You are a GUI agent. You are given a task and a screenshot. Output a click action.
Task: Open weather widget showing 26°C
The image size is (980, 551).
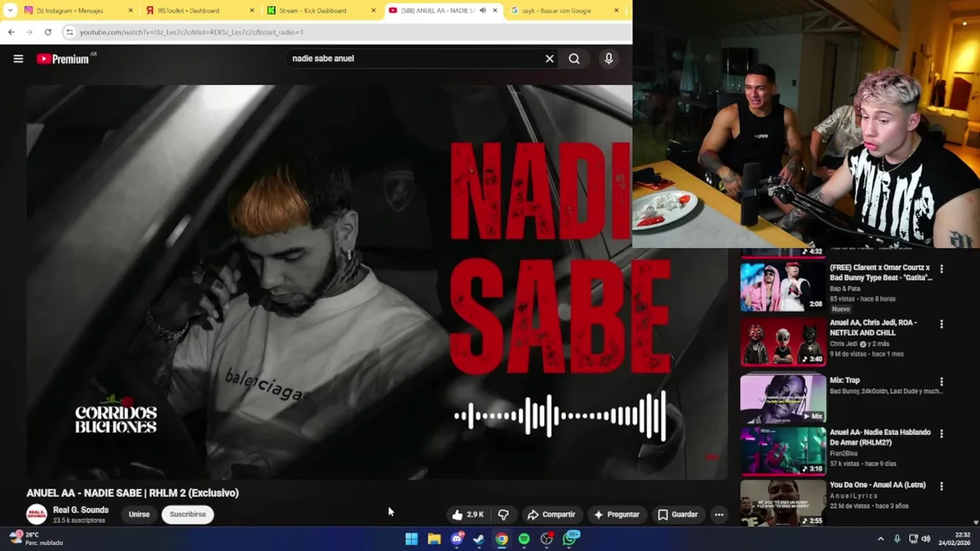37,539
